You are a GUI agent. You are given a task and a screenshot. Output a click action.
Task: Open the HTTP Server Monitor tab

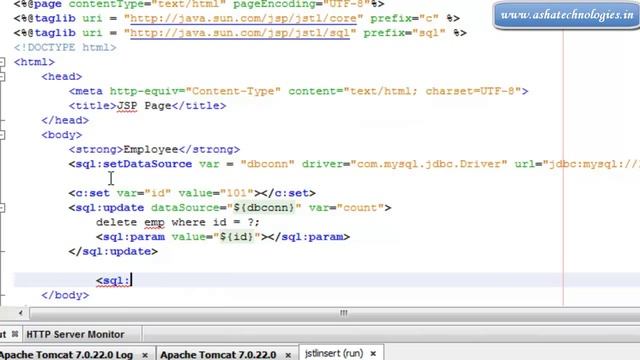click(75, 334)
